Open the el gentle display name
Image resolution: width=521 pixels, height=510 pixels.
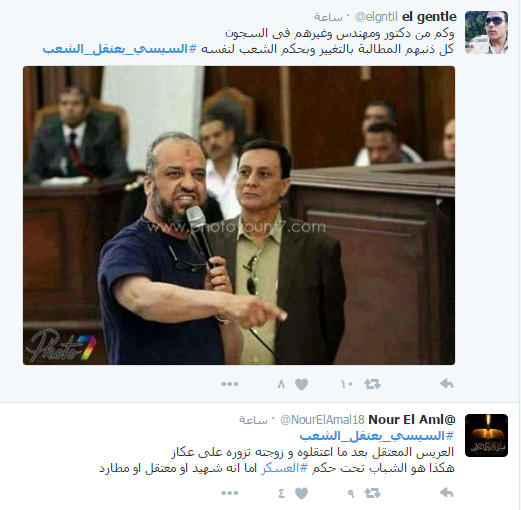(429, 17)
